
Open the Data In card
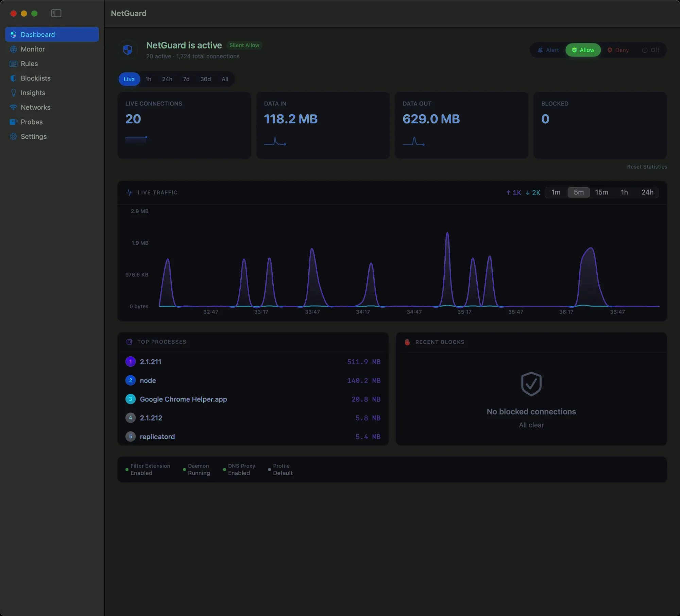(323, 125)
